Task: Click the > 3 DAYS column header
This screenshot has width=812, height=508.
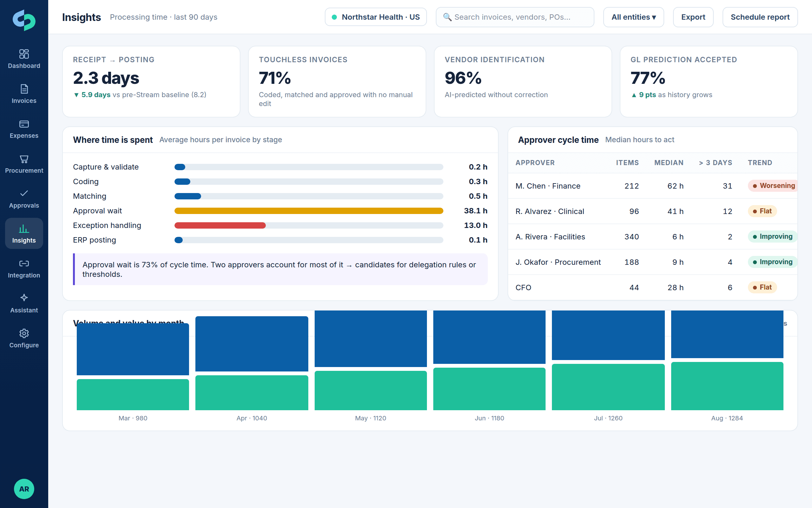Action: [x=715, y=163]
